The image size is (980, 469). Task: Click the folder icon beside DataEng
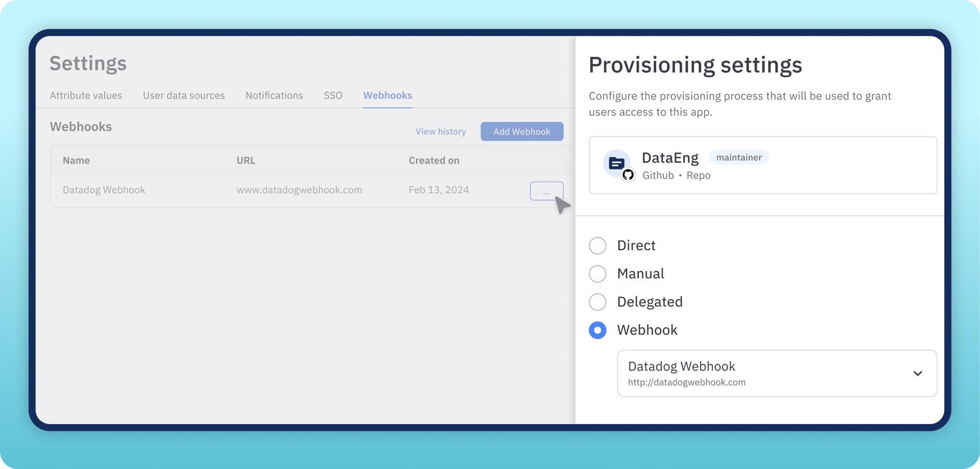pos(616,162)
